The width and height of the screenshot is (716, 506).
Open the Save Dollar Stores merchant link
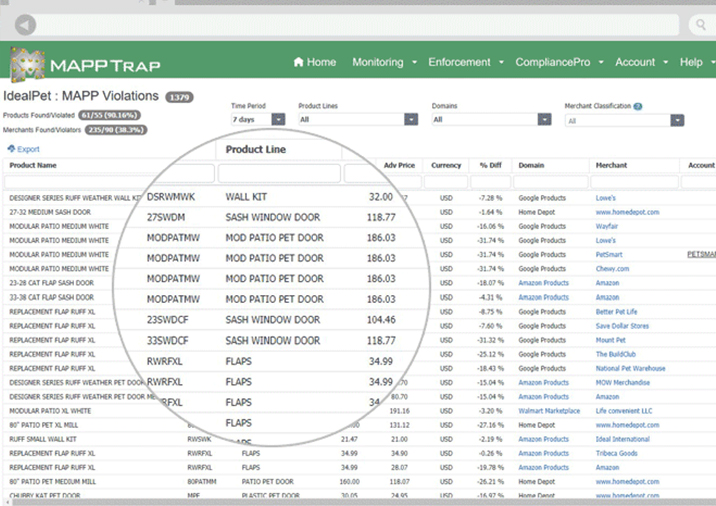[x=622, y=326]
